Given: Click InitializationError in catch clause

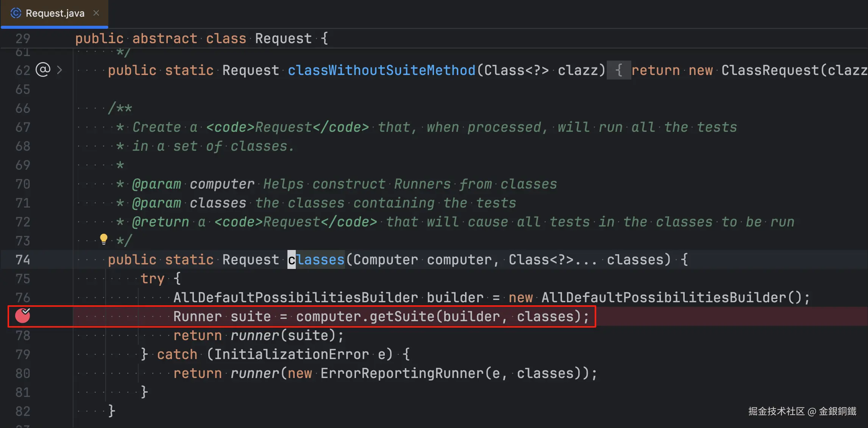Looking at the screenshot, I should (291, 355).
